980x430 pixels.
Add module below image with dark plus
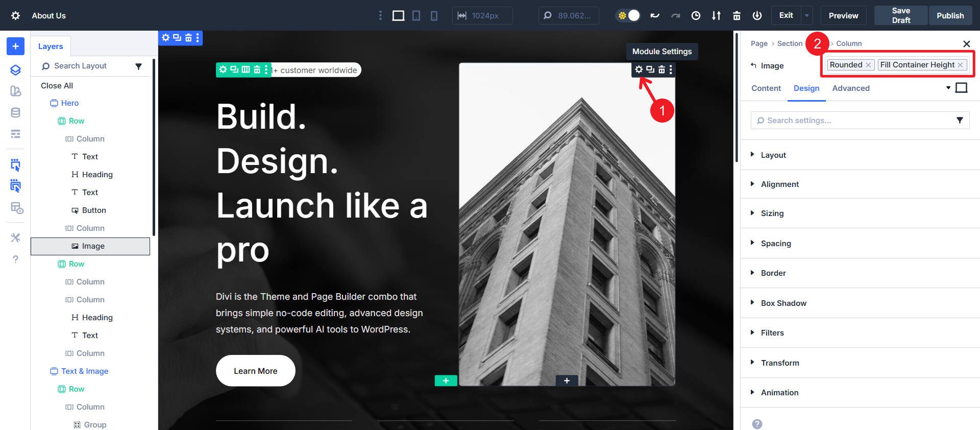(x=567, y=380)
